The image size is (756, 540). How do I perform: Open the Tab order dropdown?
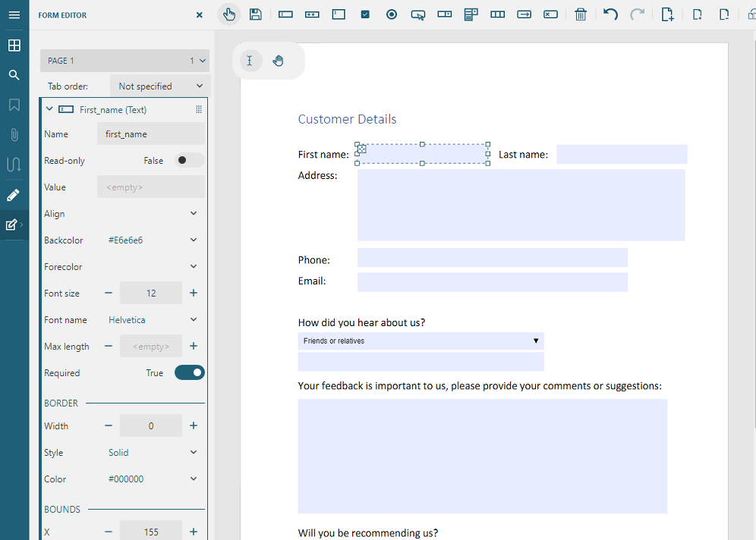click(x=159, y=86)
